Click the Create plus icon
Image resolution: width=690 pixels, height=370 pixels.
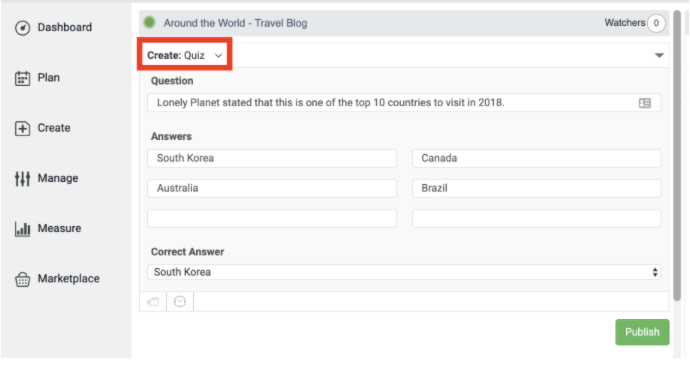click(x=22, y=128)
